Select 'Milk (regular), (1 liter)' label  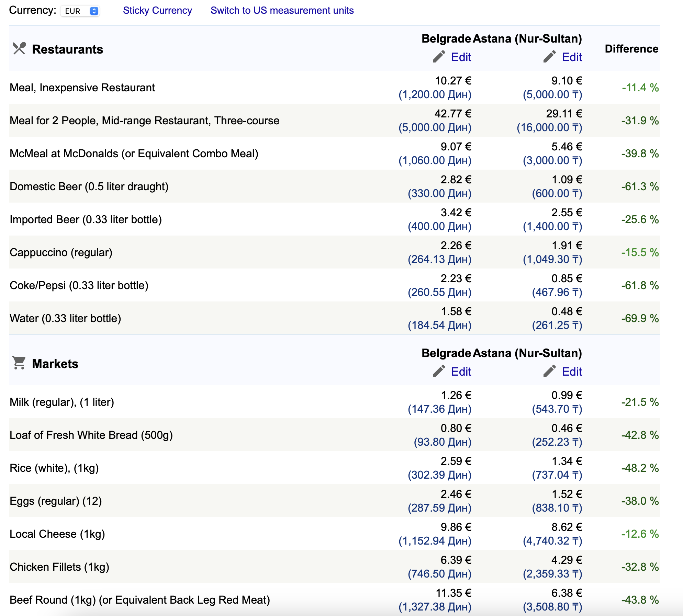click(62, 402)
